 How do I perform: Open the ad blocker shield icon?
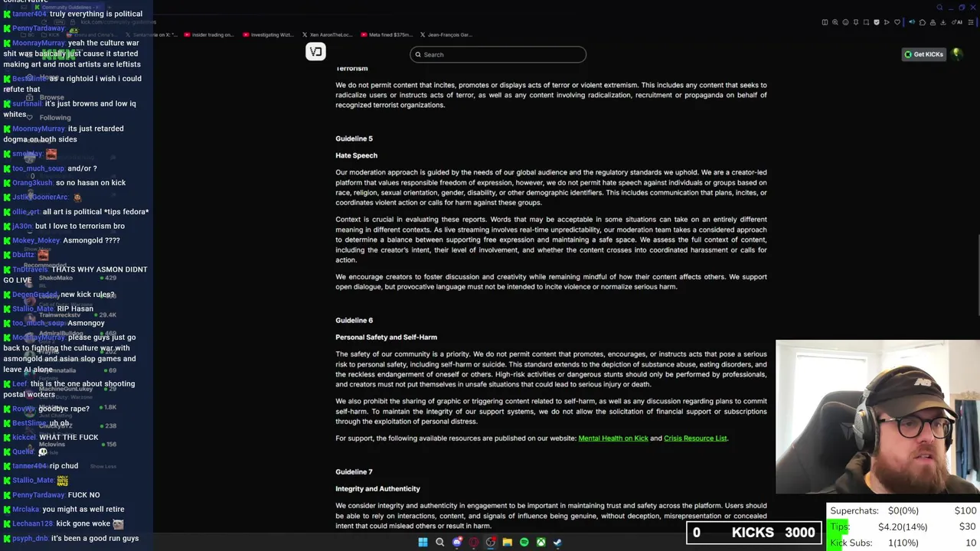(x=877, y=22)
